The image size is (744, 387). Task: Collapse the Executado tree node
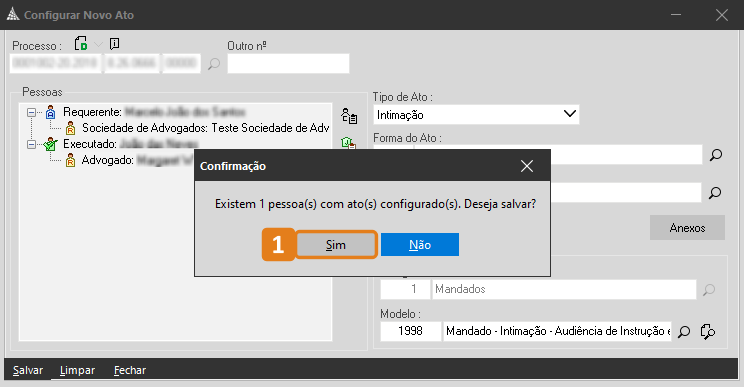[x=31, y=144]
